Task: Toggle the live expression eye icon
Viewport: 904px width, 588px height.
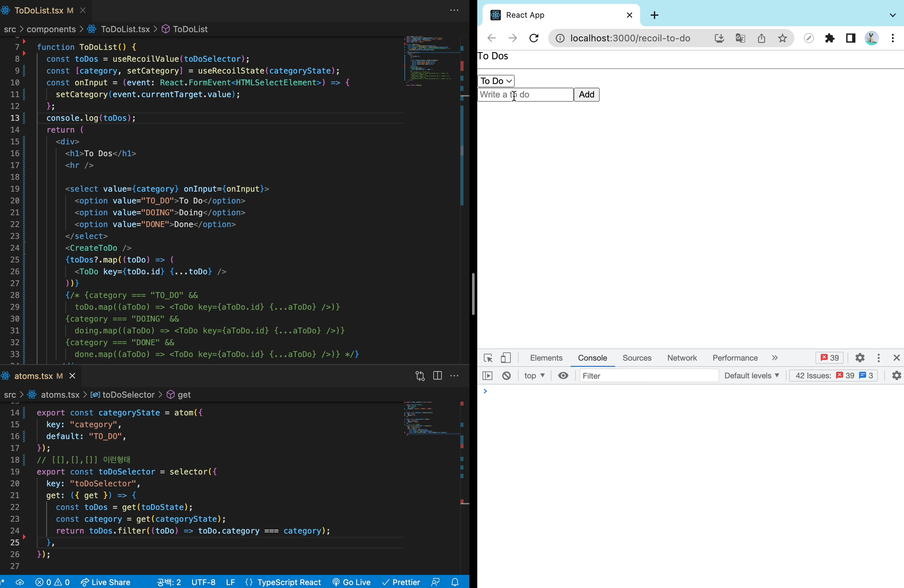Action: pyautogui.click(x=563, y=376)
